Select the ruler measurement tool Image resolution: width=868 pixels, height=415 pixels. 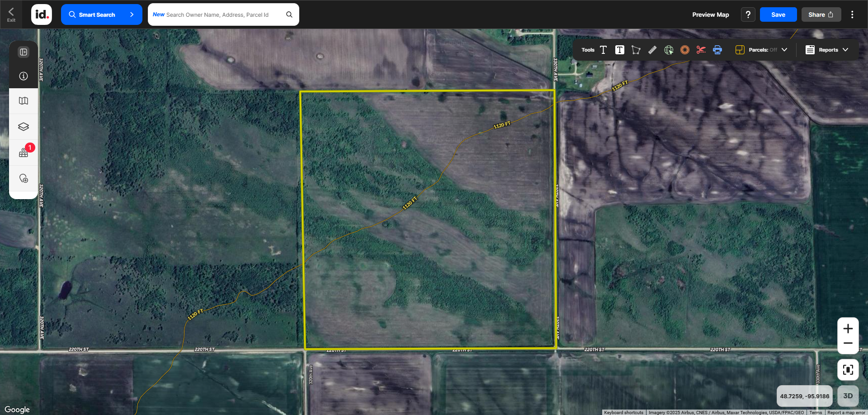coord(652,50)
